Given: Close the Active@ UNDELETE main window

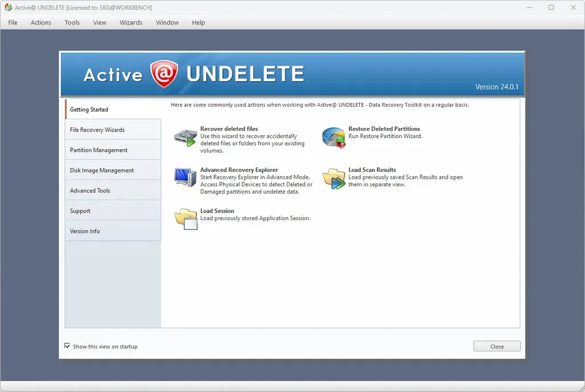Looking at the screenshot, I should click(x=573, y=7).
